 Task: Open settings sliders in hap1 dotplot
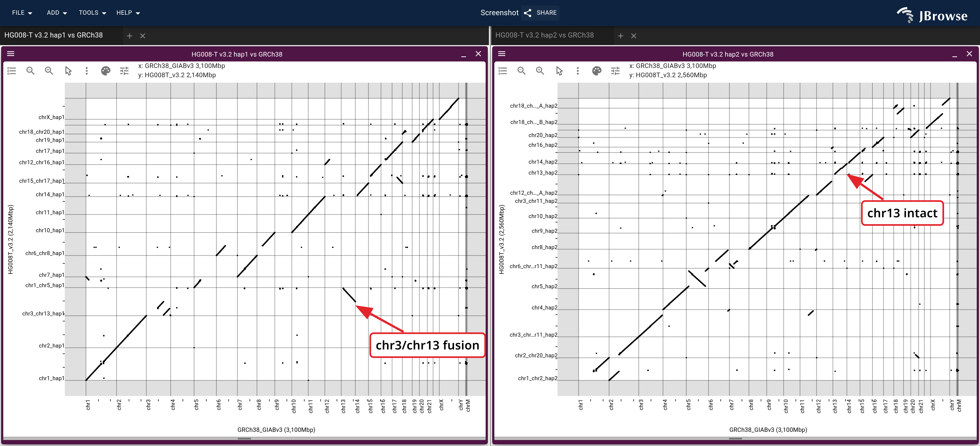tap(124, 71)
